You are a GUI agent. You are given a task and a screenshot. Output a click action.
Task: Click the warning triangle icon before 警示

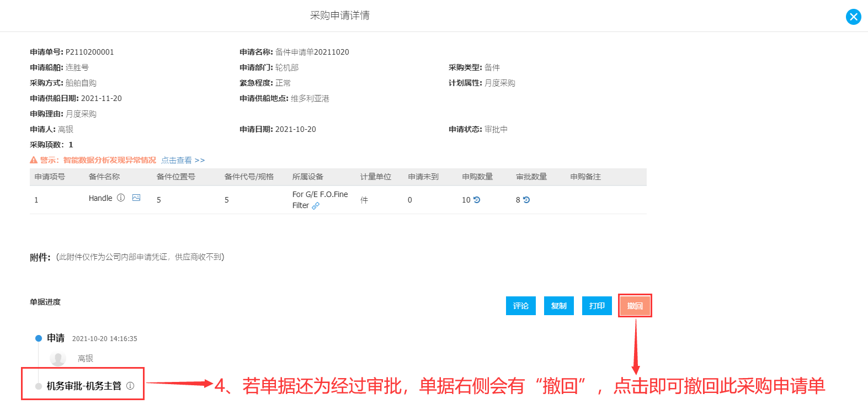pos(34,160)
